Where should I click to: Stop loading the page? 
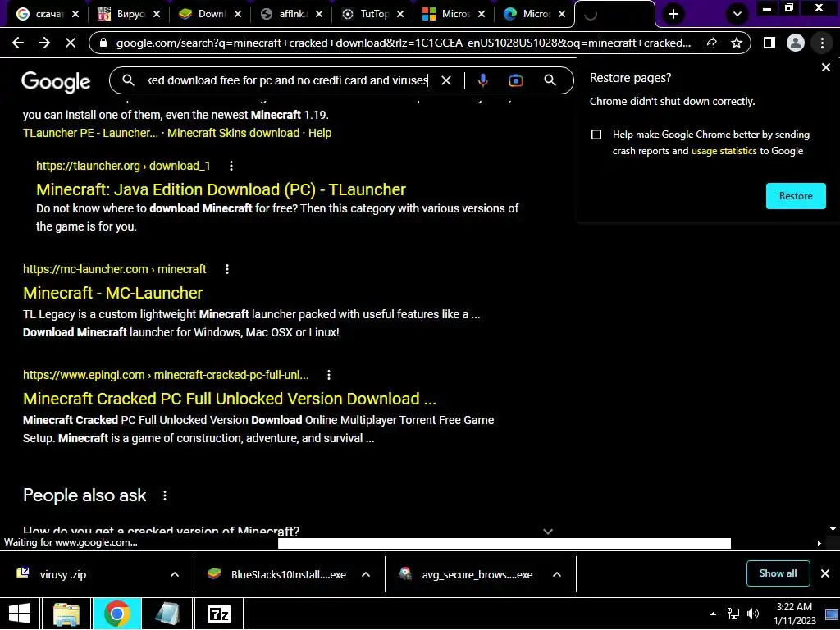coord(71,43)
